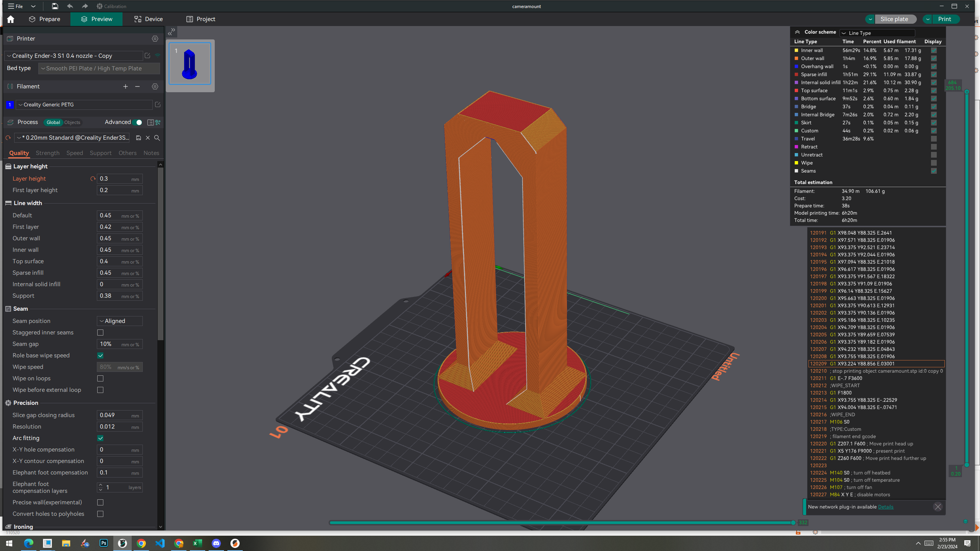This screenshot has width=980, height=551.
Task: Search for a process preset
Action: coord(157,138)
